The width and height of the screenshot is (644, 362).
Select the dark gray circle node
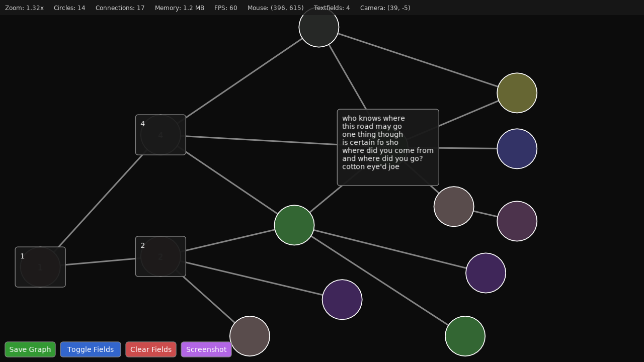(x=319, y=27)
